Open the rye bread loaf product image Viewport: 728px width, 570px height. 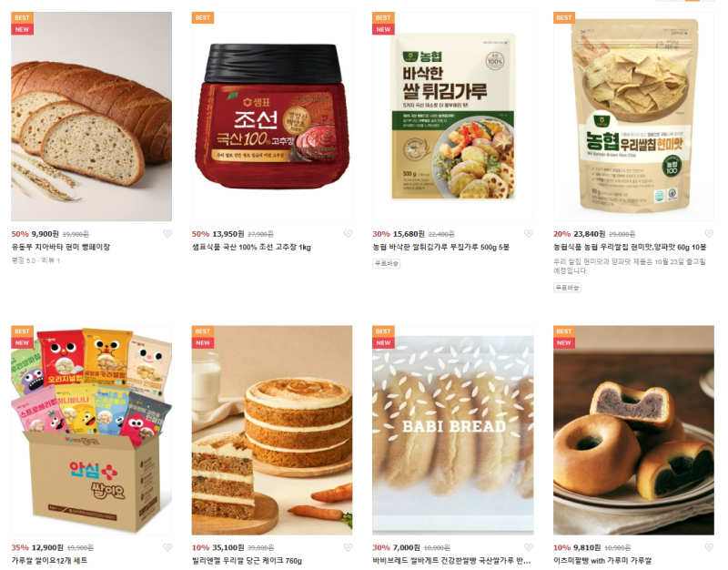coord(92,117)
